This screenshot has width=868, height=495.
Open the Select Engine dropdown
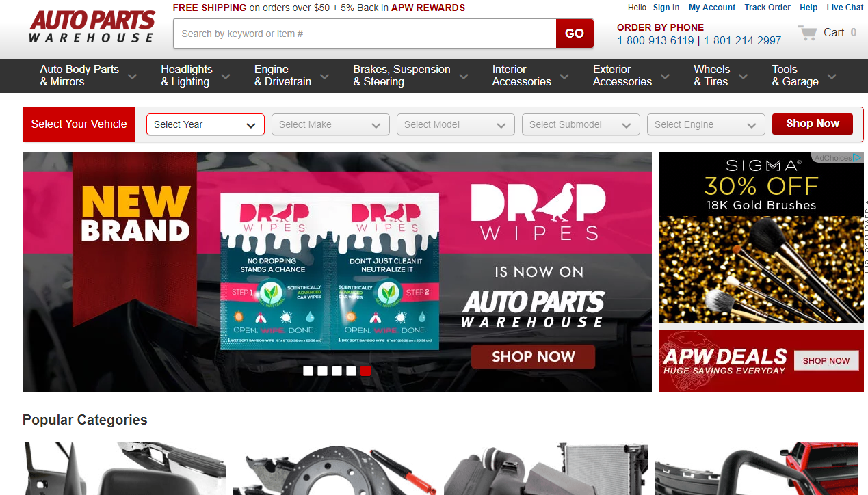(705, 124)
